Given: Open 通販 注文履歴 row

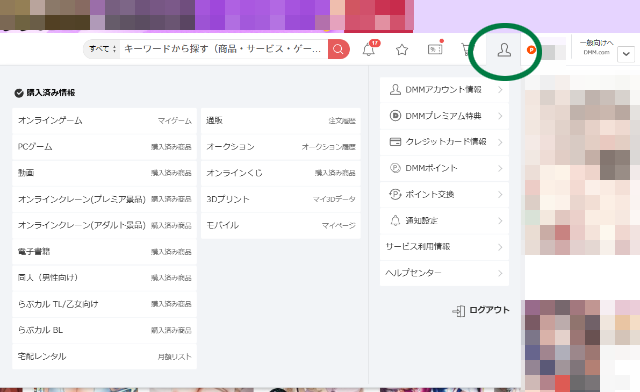Looking at the screenshot, I should coord(281,120).
